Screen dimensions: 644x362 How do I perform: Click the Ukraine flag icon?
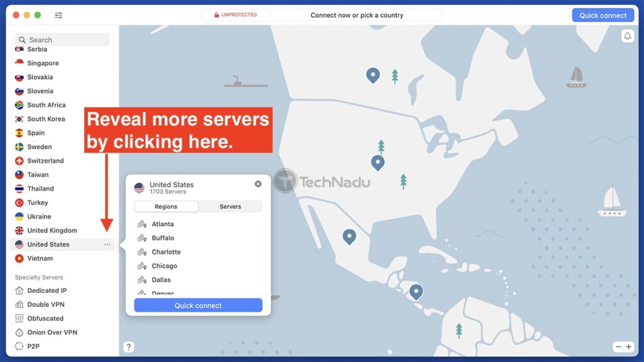point(19,217)
